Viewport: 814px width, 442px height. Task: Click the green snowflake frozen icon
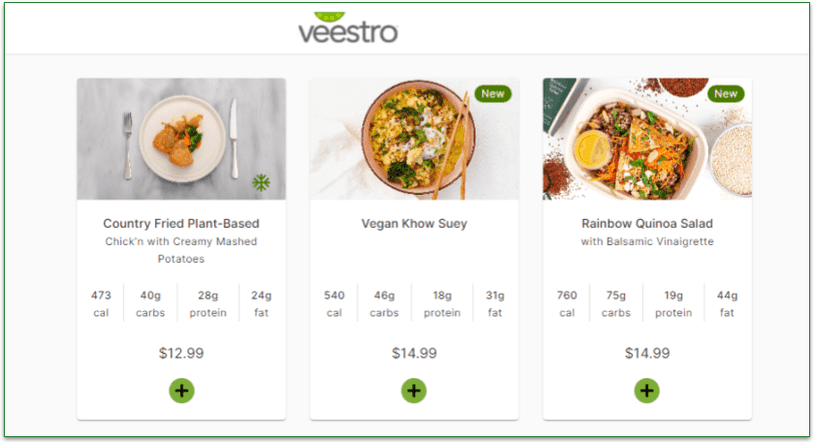coord(261,182)
